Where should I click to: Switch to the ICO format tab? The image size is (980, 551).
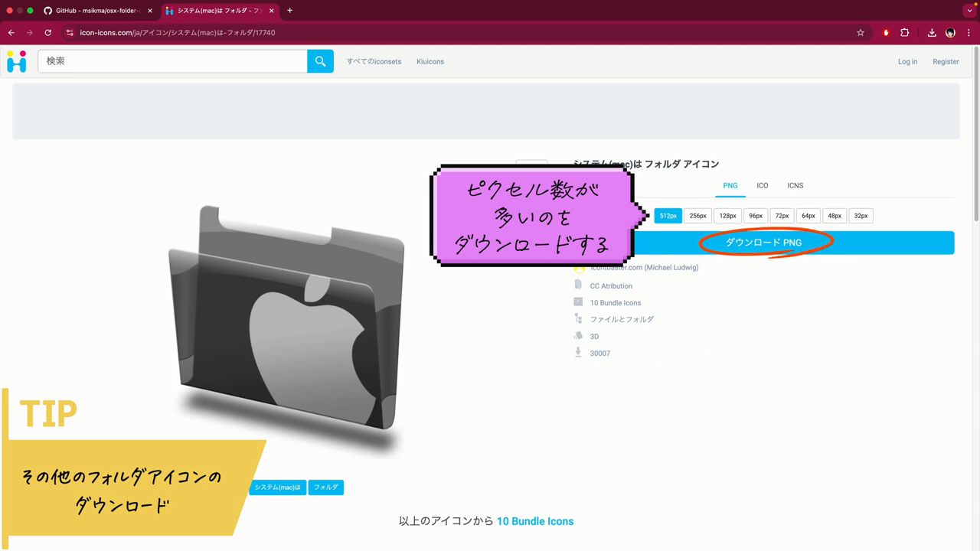click(x=763, y=186)
